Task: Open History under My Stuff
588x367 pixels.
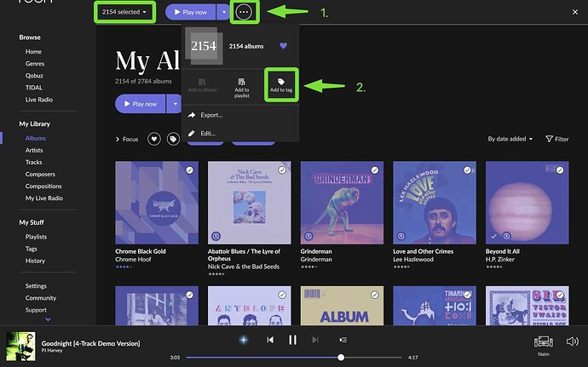Action: 35,261
